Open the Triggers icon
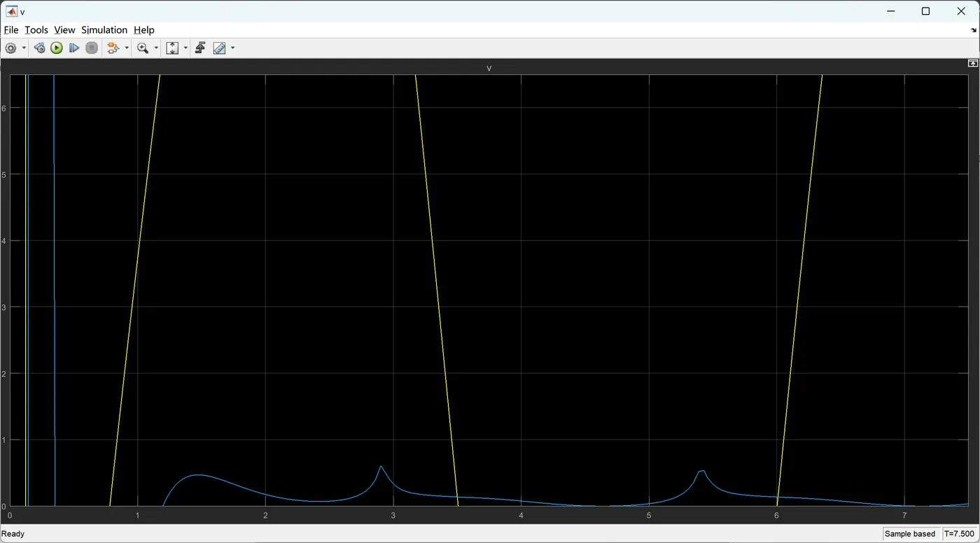The image size is (980, 543). [200, 48]
